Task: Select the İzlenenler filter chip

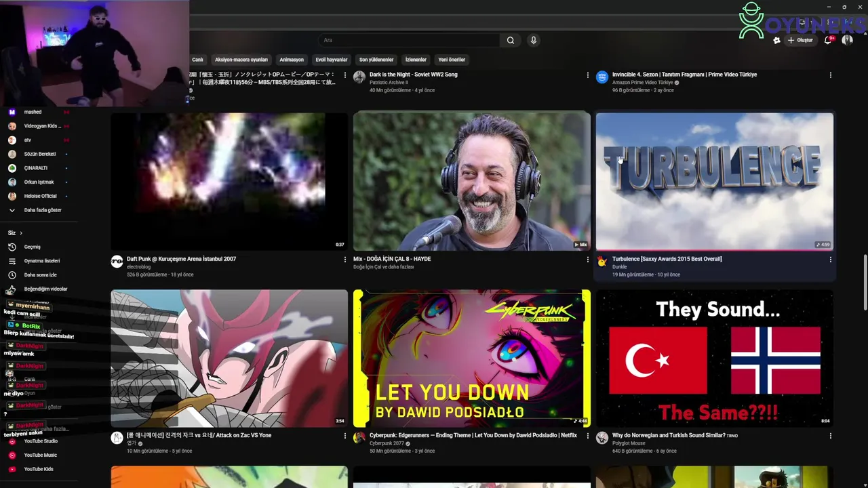Action: [416, 60]
